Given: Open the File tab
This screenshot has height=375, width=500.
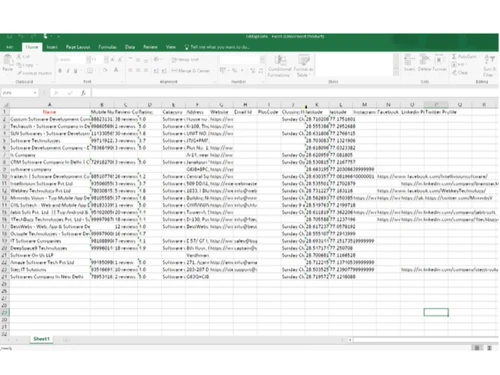Looking at the screenshot, I should pyautogui.click(x=10, y=47).
